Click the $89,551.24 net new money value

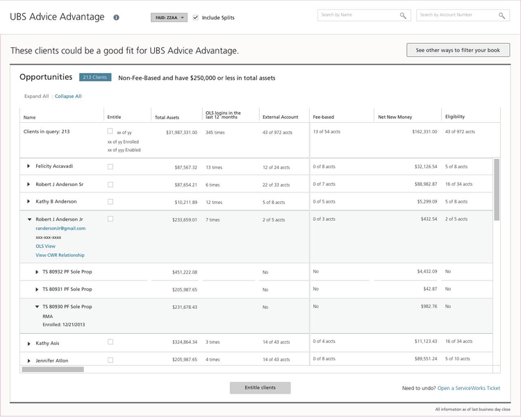click(426, 359)
